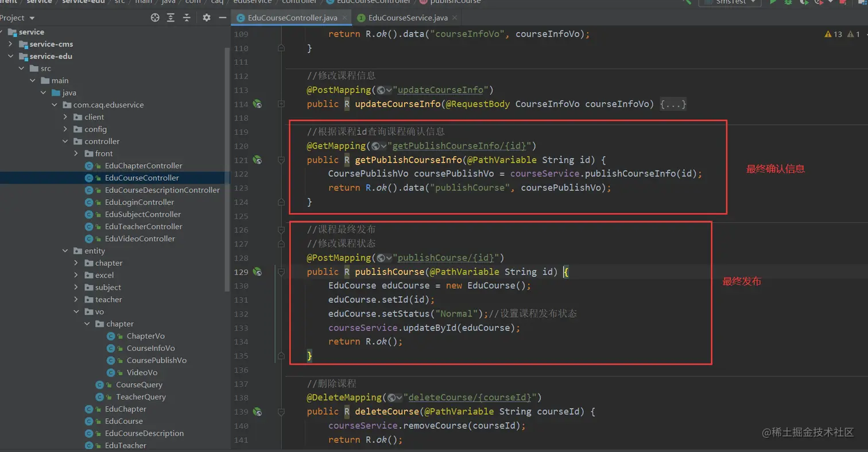Viewport: 868px width, 452px height.
Task: Click the {...} folded code placeholder
Action: point(673,104)
